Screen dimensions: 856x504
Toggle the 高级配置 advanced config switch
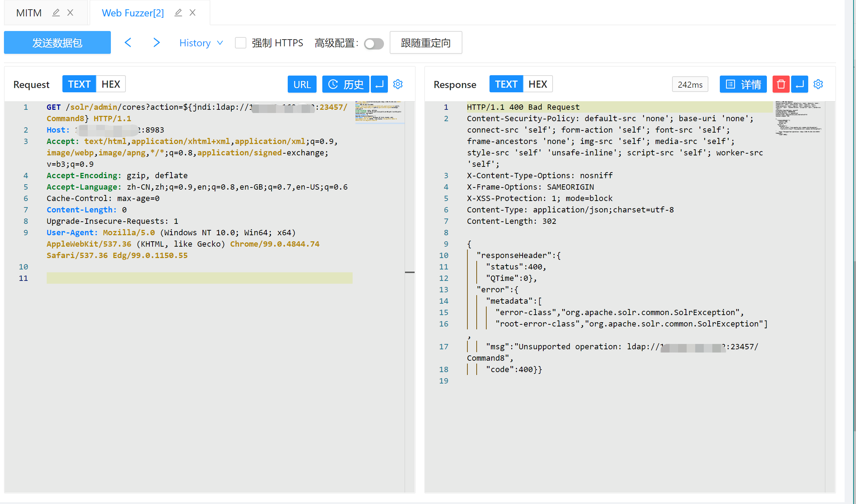[374, 44]
